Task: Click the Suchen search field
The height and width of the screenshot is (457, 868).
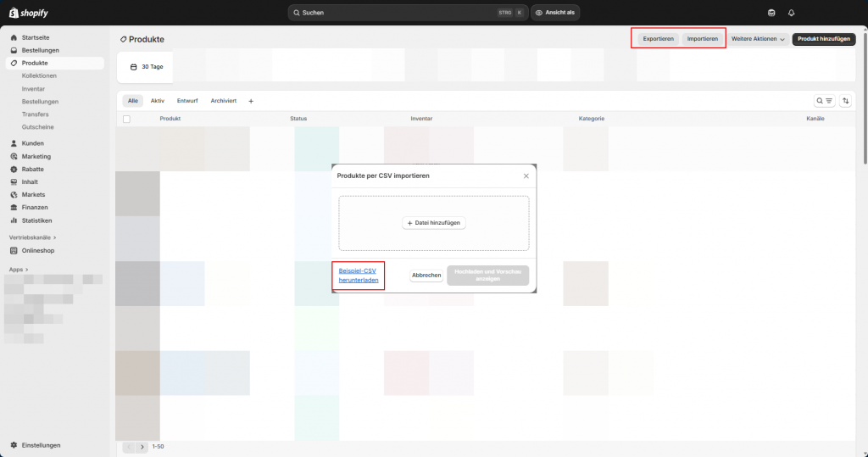Action: coord(408,13)
